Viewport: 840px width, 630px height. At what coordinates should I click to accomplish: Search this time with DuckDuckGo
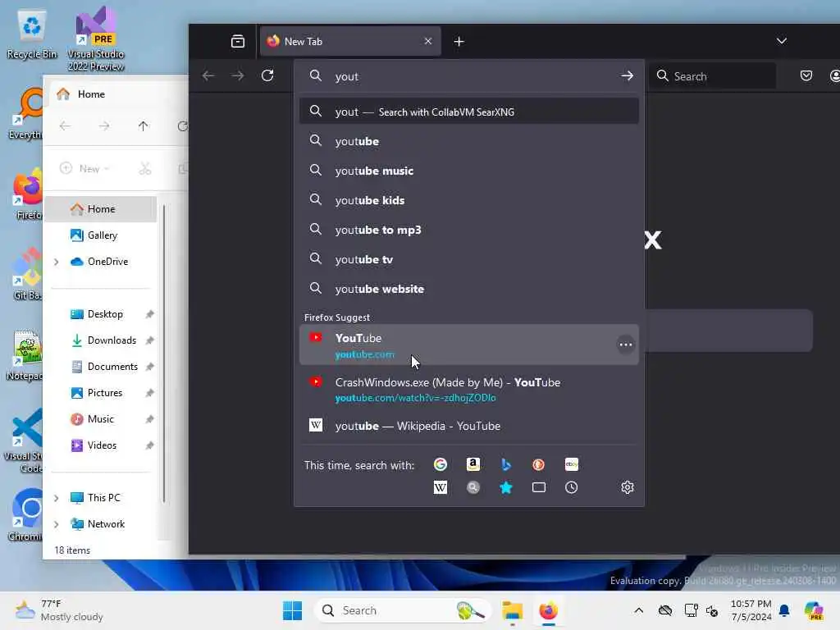[x=538, y=464]
